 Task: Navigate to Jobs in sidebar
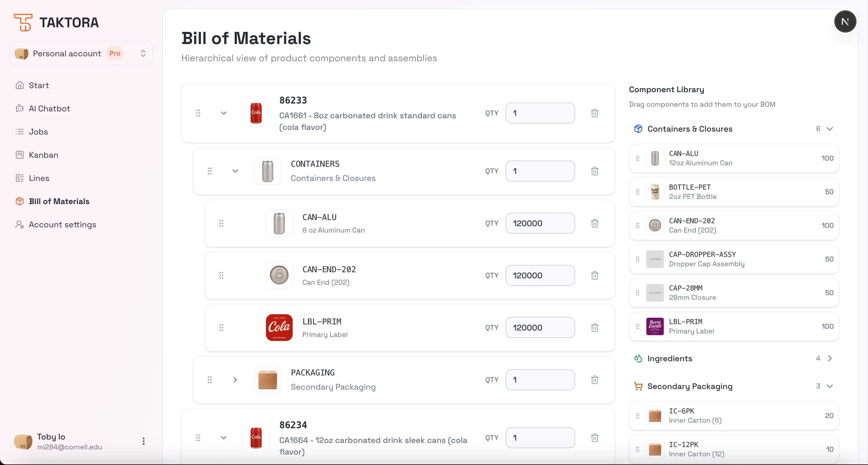[x=38, y=132]
